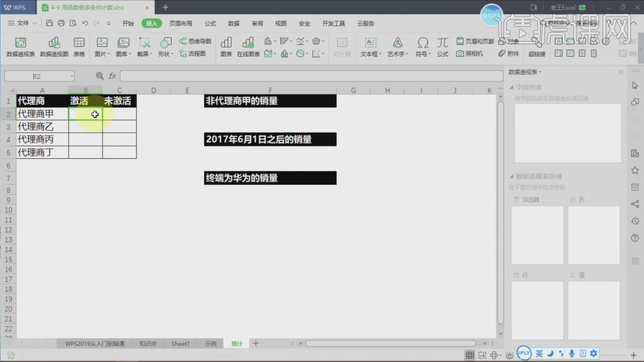Collapse the 数据透视表区域 section
This screenshot has height=362, width=644.
511,176
